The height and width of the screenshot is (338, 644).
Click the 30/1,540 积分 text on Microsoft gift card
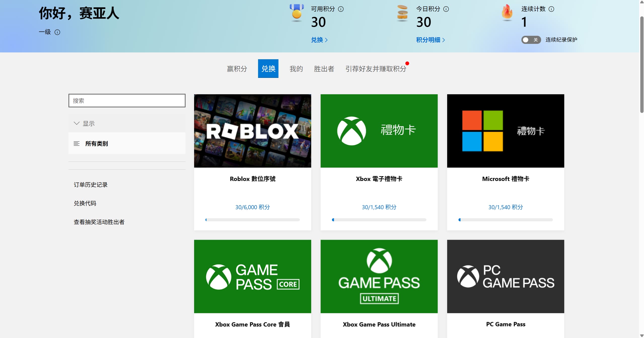point(506,207)
